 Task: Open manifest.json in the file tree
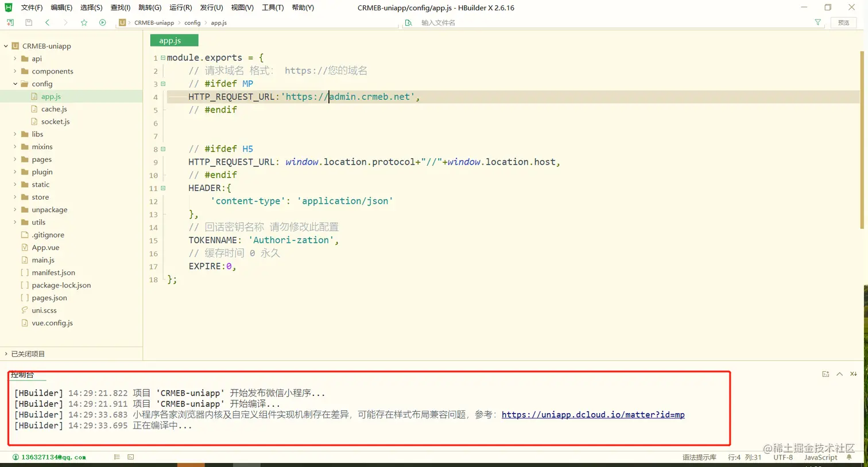click(53, 273)
